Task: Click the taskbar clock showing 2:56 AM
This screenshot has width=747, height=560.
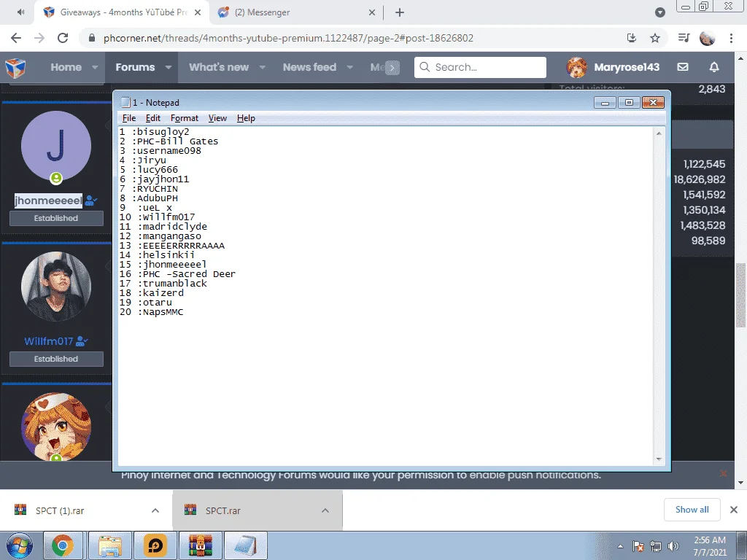Action: pyautogui.click(x=710, y=546)
